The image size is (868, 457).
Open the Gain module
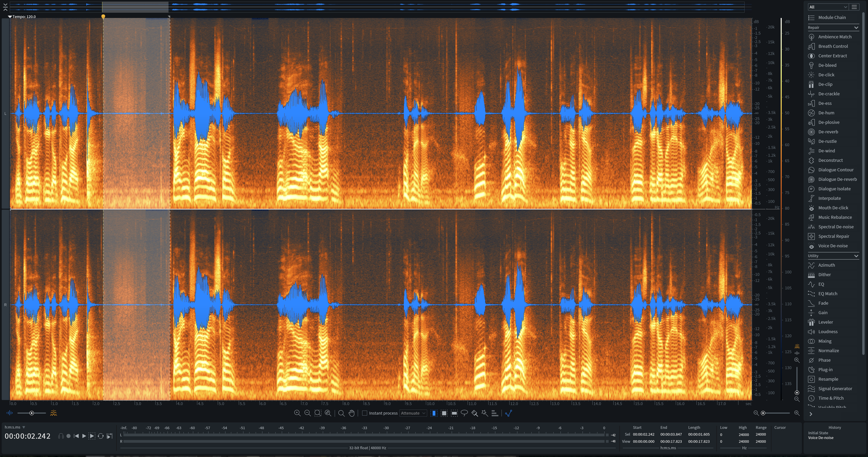click(x=833, y=313)
